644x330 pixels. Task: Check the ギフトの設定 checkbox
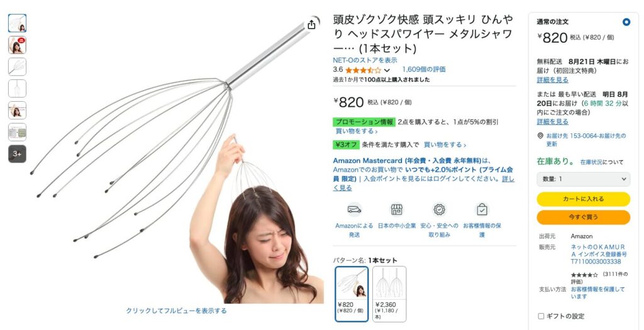pos(541,316)
